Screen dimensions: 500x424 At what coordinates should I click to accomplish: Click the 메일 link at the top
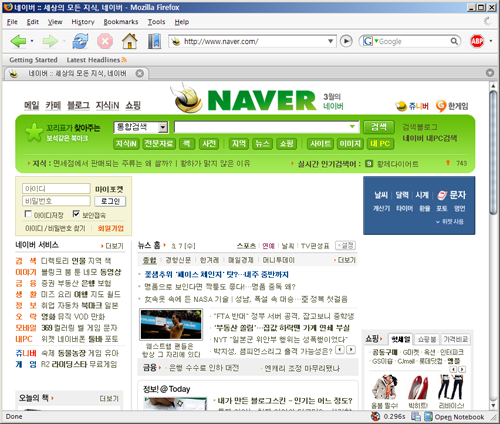click(31, 106)
